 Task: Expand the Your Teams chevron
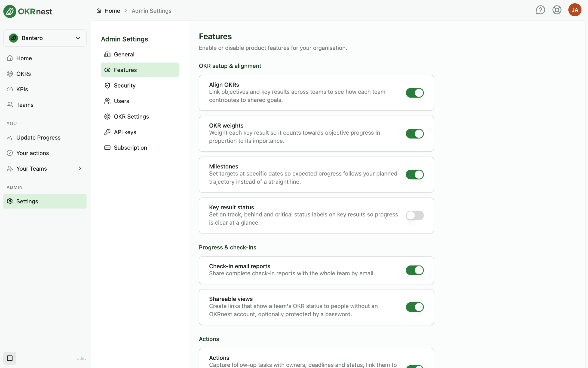80,168
